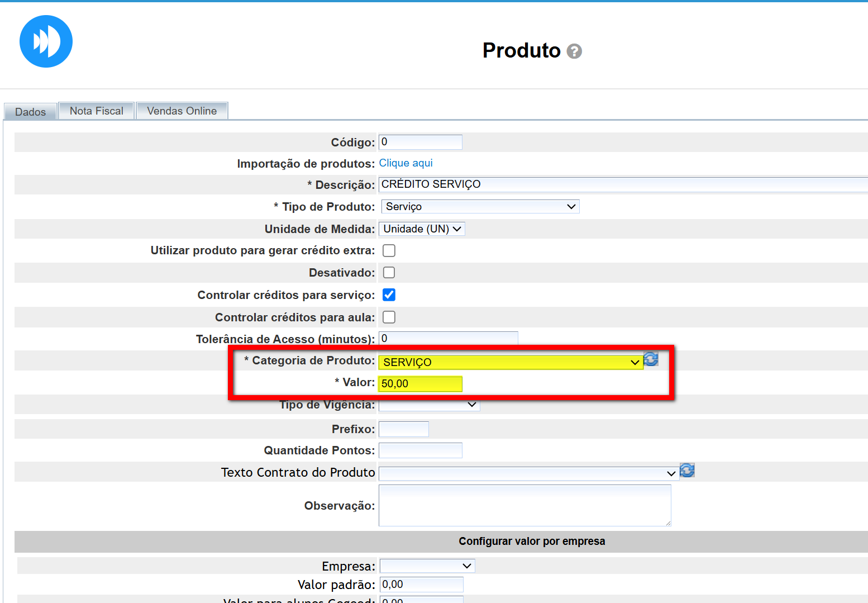Uncheck 'Controlar créditos para serviço'
This screenshot has height=603, width=868.
(389, 295)
